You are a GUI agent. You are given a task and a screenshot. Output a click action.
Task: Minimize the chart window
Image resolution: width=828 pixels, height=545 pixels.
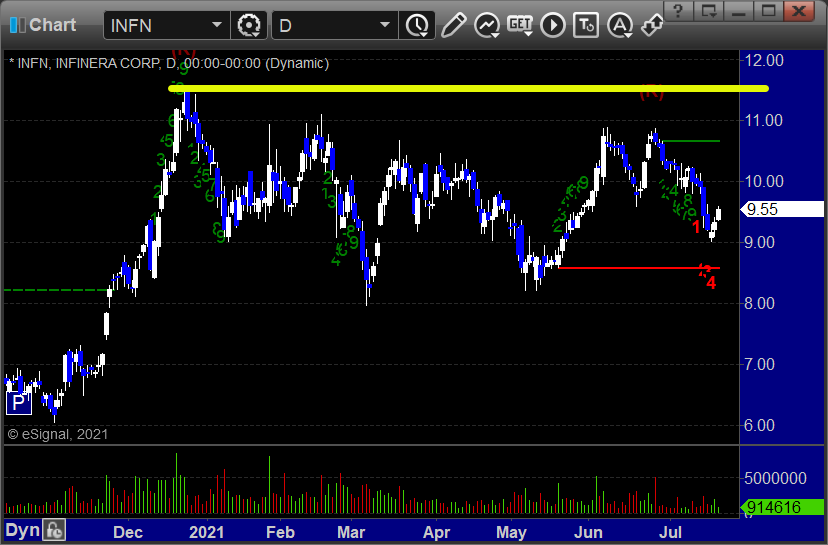739,11
